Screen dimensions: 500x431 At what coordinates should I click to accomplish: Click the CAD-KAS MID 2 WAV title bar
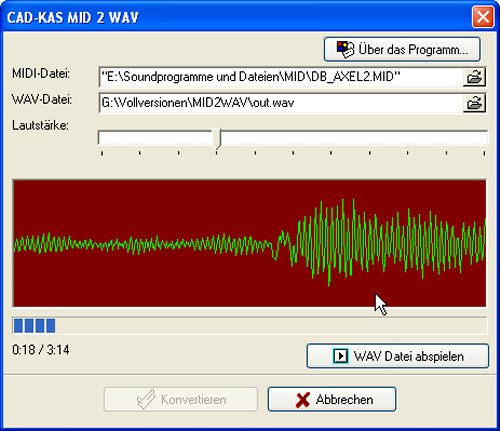233,17
